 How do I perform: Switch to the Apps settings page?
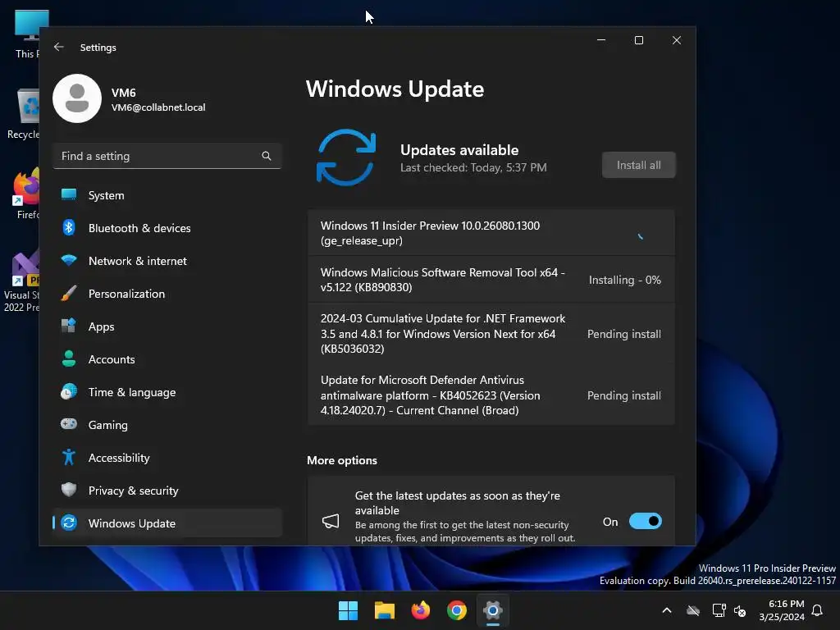pos(167,326)
